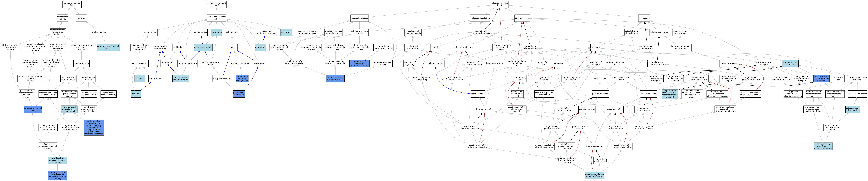Select the 'amide transport' node

(x=600, y=79)
